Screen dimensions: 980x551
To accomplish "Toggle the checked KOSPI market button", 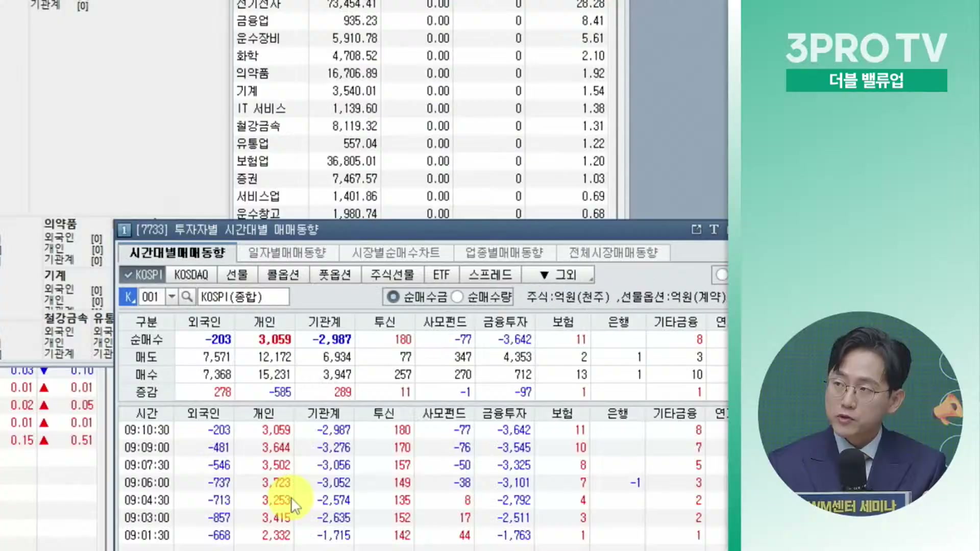I will coord(143,275).
